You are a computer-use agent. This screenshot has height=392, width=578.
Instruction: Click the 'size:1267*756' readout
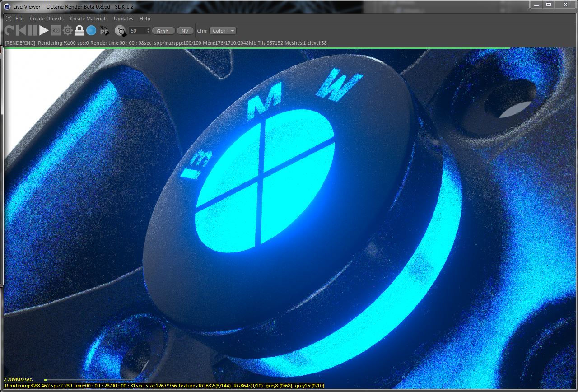click(161, 386)
